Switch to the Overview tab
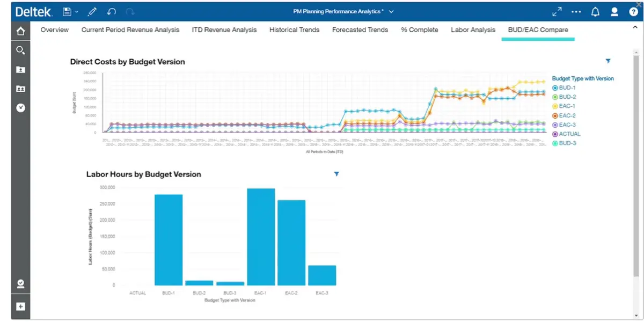 click(55, 30)
